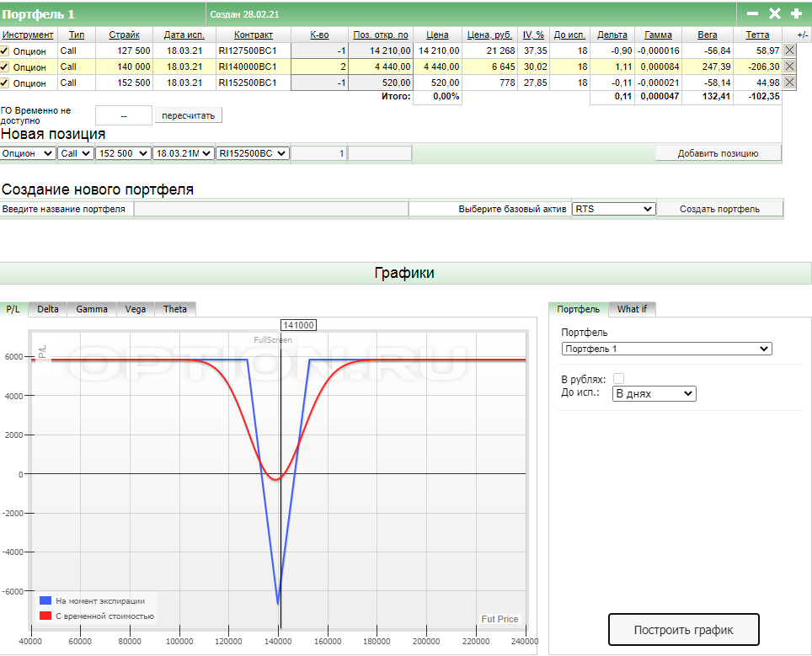The height and width of the screenshot is (656, 812).
Task: Click the quantity field of RI127500BC1 row
Action: [319, 51]
